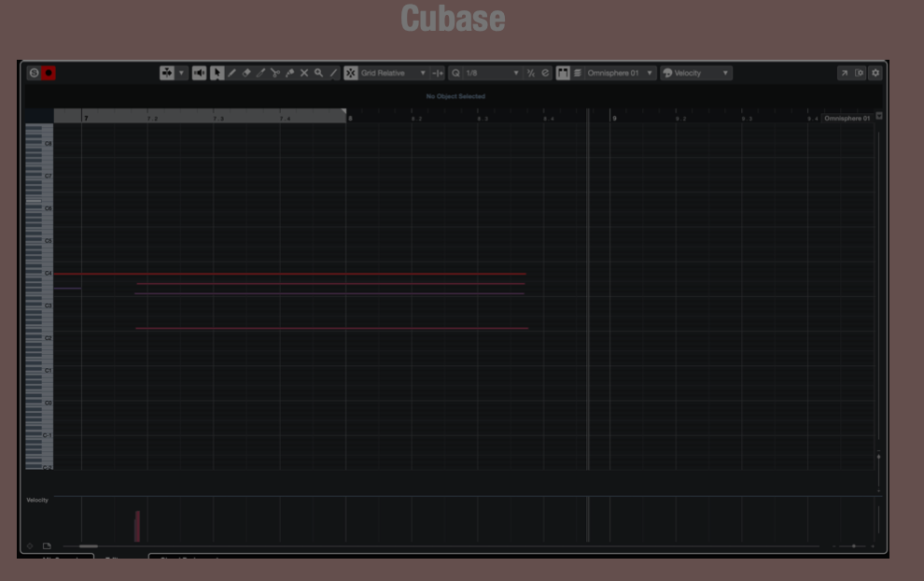Click the Omnisphere 01 part label
This screenshot has height=581, width=924.
pyautogui.click(x=847, y=118)
